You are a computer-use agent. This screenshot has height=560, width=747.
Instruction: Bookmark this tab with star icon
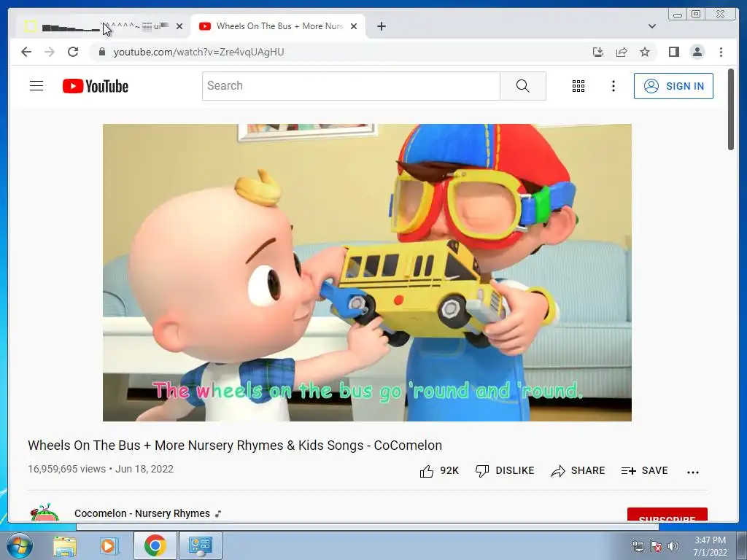645,52
